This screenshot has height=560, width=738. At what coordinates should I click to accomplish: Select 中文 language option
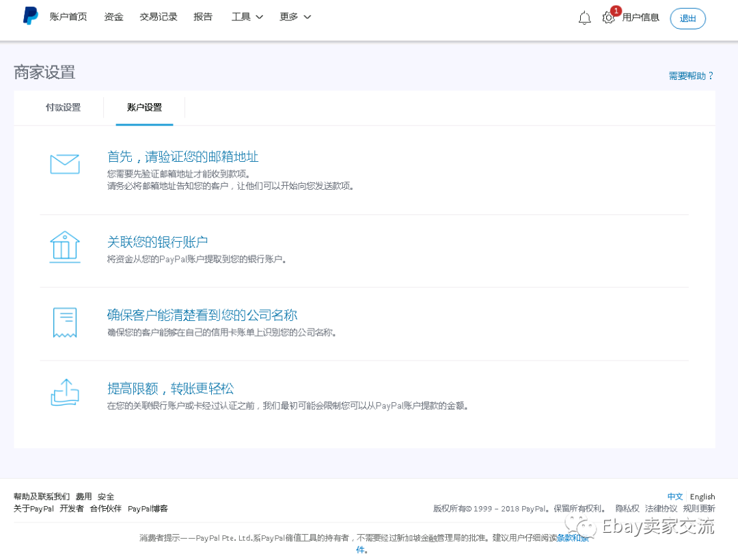point(675,496)
